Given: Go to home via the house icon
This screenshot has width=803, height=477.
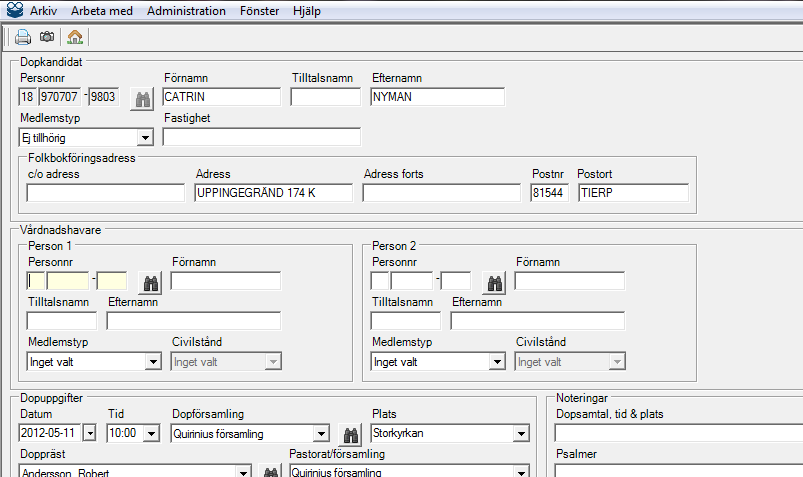Looking at the screenshot, I should coord(75,37).
